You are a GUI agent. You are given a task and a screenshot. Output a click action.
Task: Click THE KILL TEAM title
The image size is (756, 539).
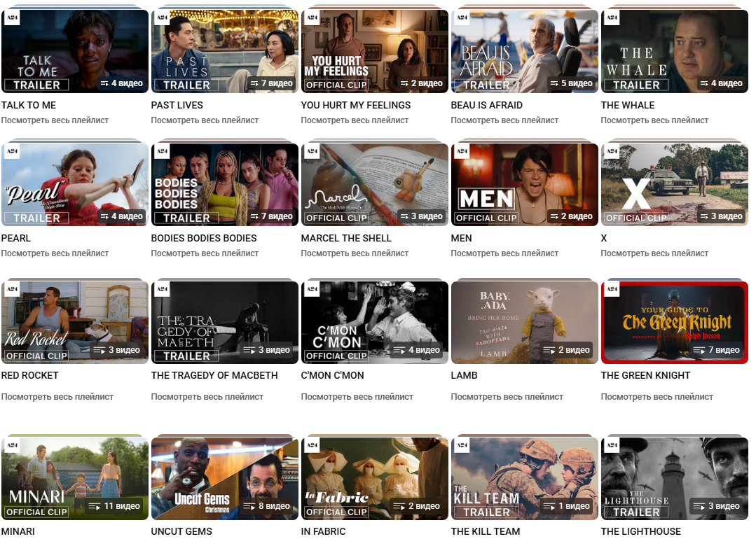(486, 531)
